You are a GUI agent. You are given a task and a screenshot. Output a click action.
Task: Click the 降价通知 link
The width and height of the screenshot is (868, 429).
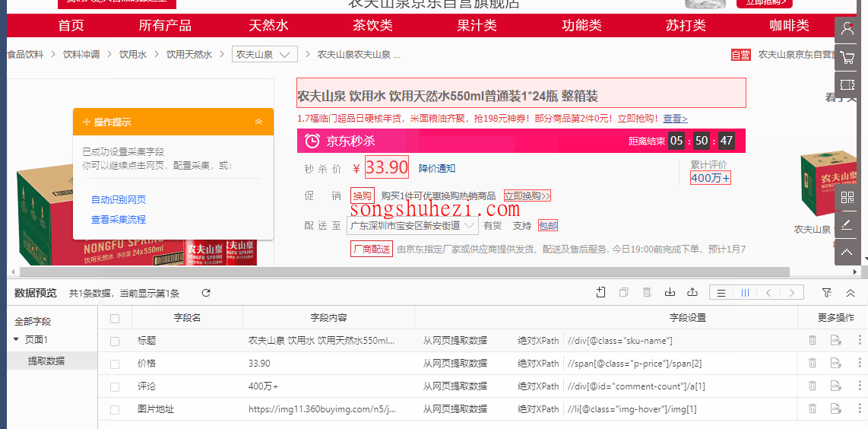[437, 169]
